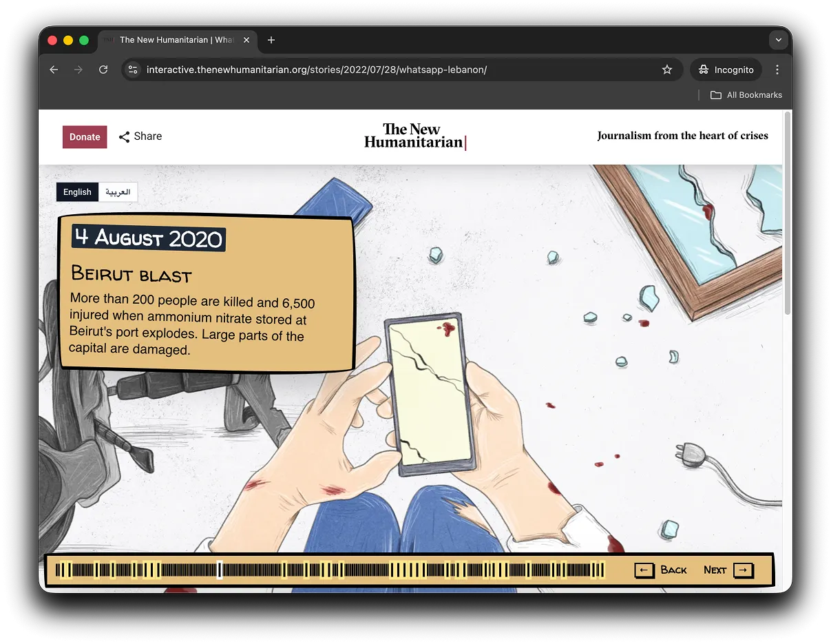The width and height of the screenshot is (831, 644).
Task: Open a new tab with plus icon
Action: click(x=271, y=40)
